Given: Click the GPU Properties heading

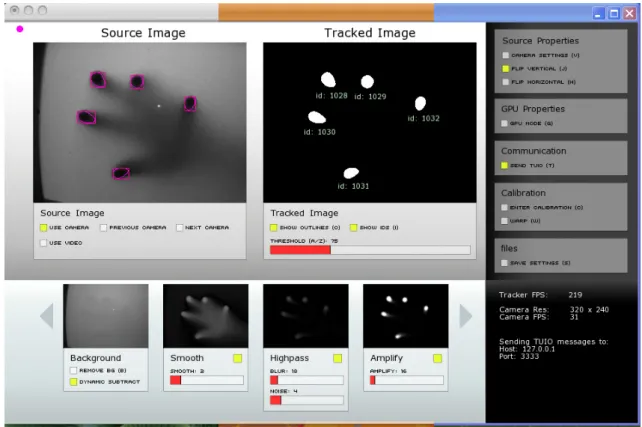Looking at the screenshot, I should [533, 109].
